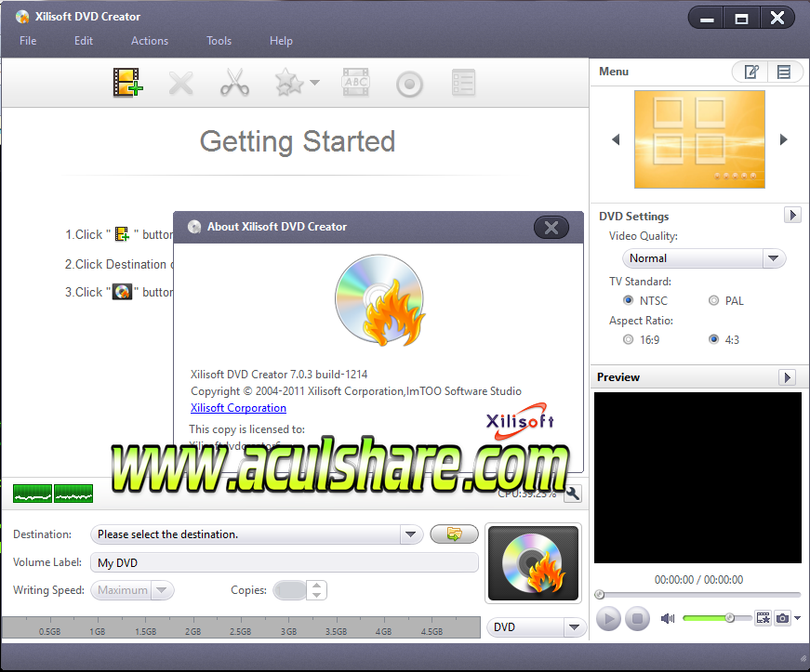Viewport: 810px width, 672px height.
Task: Open the Effects icon dropdown arrow
Action: pyautogui.click(x=314, y=83)
